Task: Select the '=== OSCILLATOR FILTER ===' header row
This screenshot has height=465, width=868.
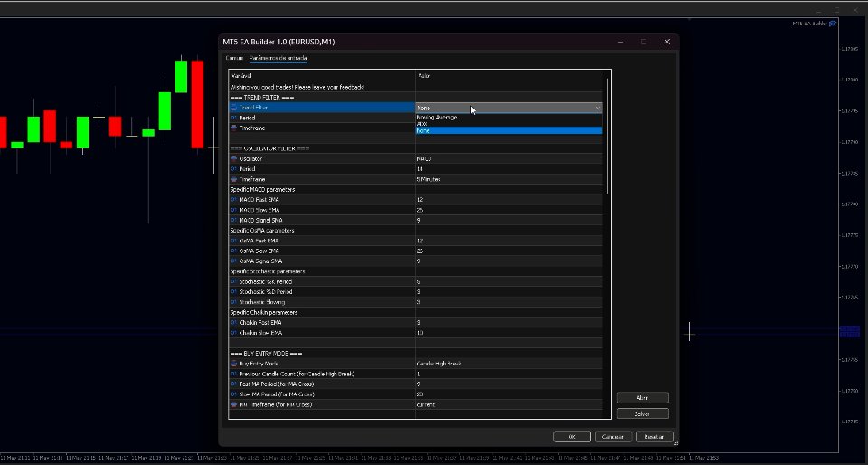Action: click(416, 149)
